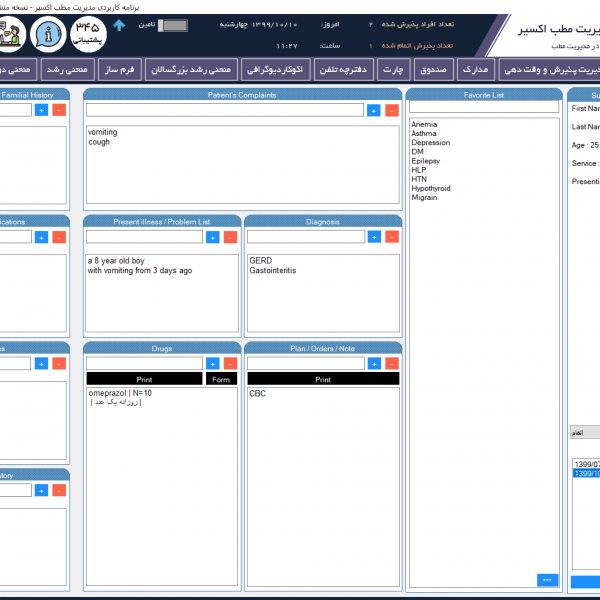Print the Drugs prescription

143,380
